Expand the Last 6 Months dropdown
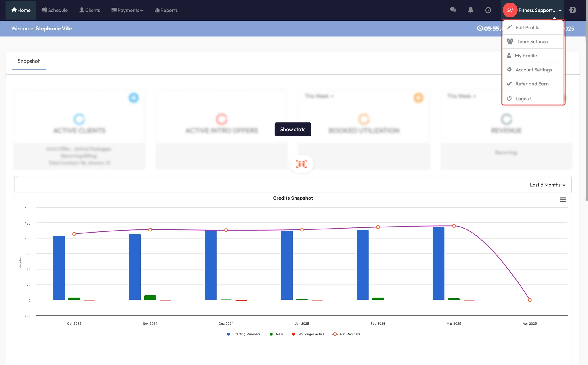 click(547, 185)
